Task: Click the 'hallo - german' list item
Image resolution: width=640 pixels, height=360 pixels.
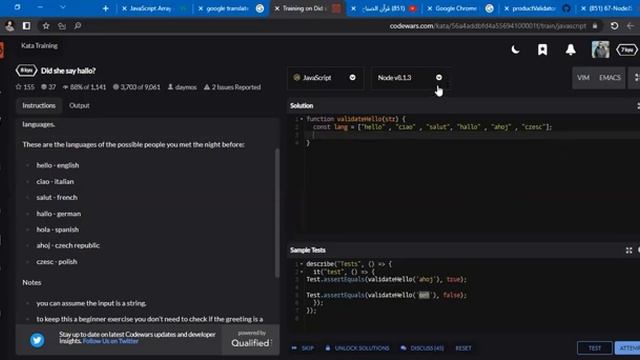Action: (x=58, y=213)
